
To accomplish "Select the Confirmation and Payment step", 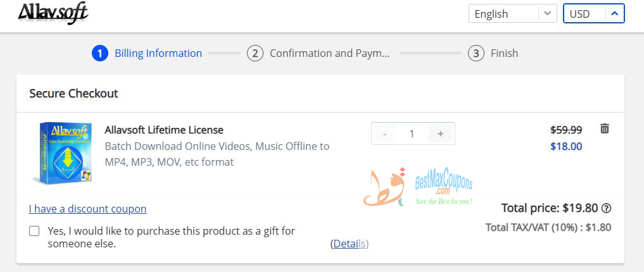I will coord(319,53).
